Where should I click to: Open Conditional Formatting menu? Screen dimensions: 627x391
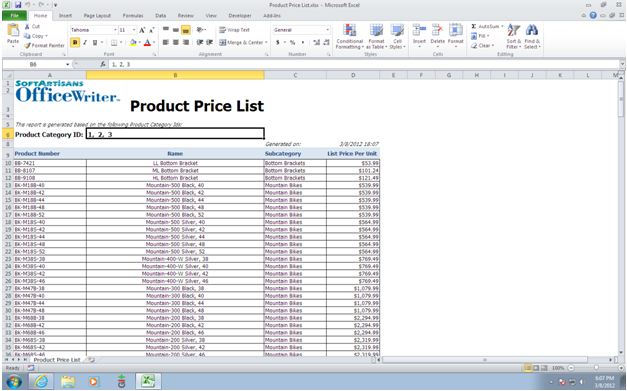349,36
